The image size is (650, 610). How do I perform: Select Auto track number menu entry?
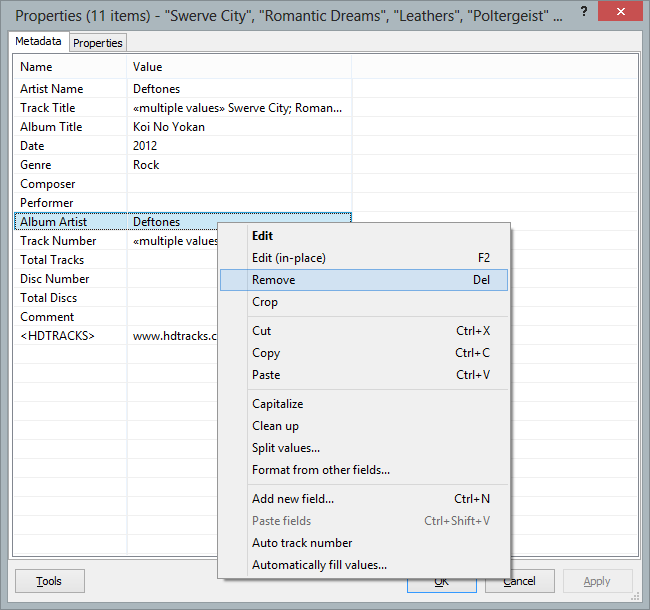click(x=364, y=542)
